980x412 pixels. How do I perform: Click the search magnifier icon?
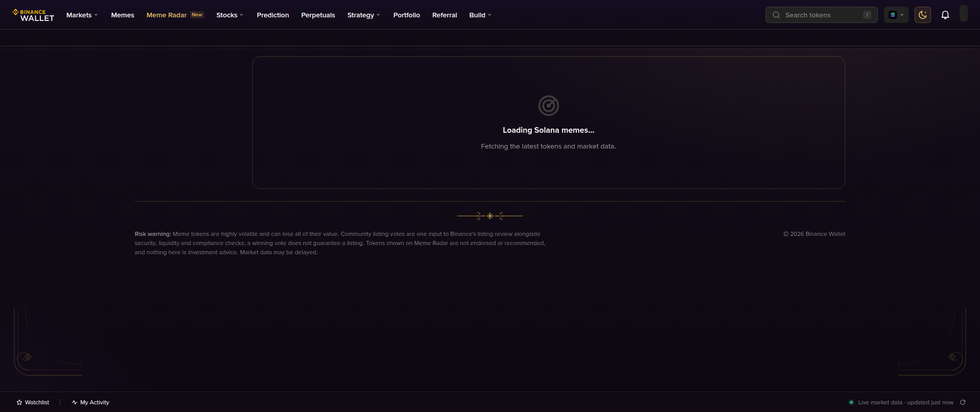pyautogui.click(x=776, y=15)
